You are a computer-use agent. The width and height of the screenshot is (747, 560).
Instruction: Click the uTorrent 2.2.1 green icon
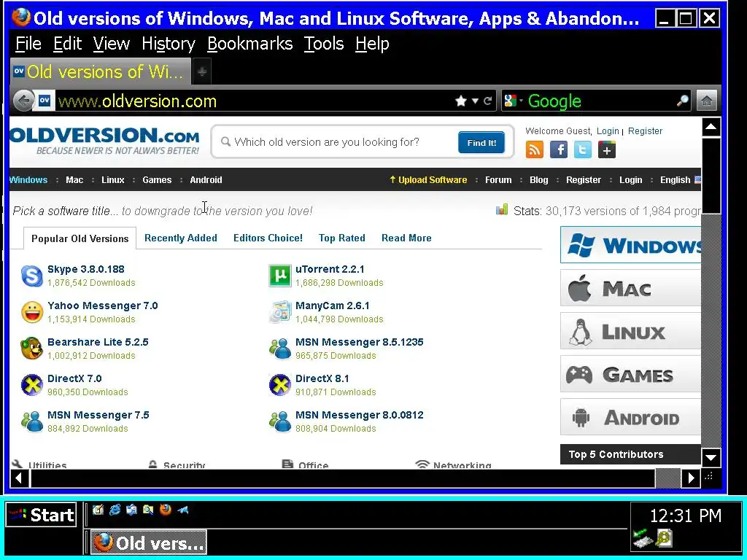point(279,276)
